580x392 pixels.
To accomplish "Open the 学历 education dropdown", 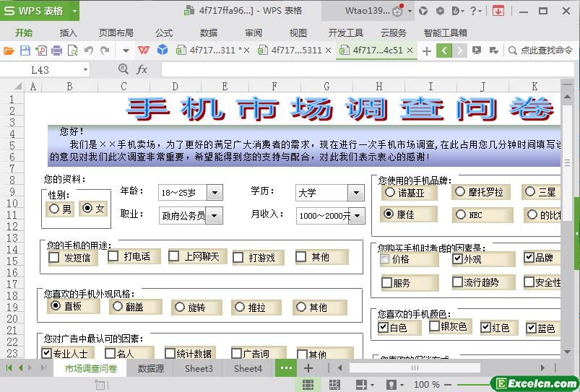I will 355,193.
